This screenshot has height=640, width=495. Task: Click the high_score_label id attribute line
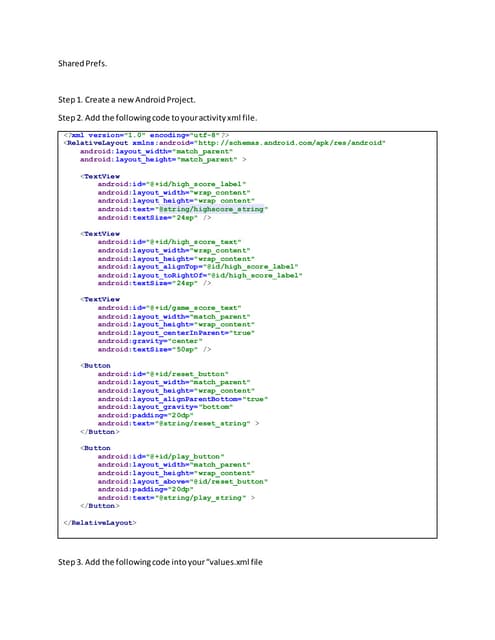click(172, 184)
